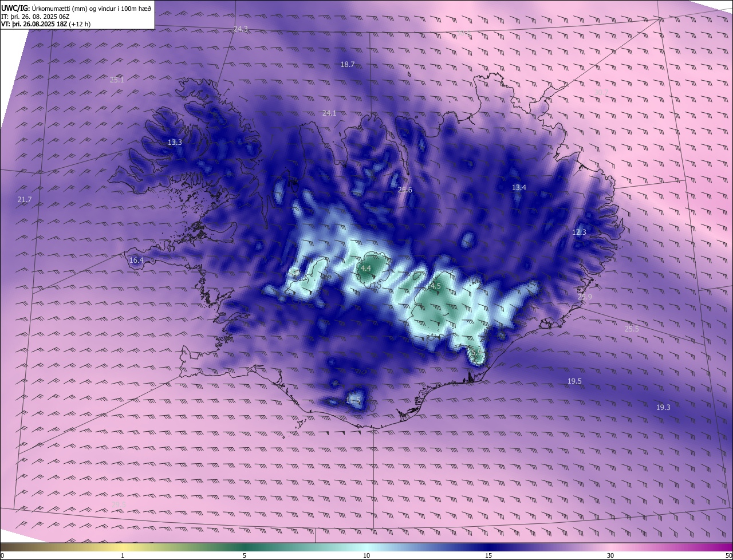This screenshot has width=733, height=560.
Task: Click the 25.5 value label on map
Action: (632, 329)
